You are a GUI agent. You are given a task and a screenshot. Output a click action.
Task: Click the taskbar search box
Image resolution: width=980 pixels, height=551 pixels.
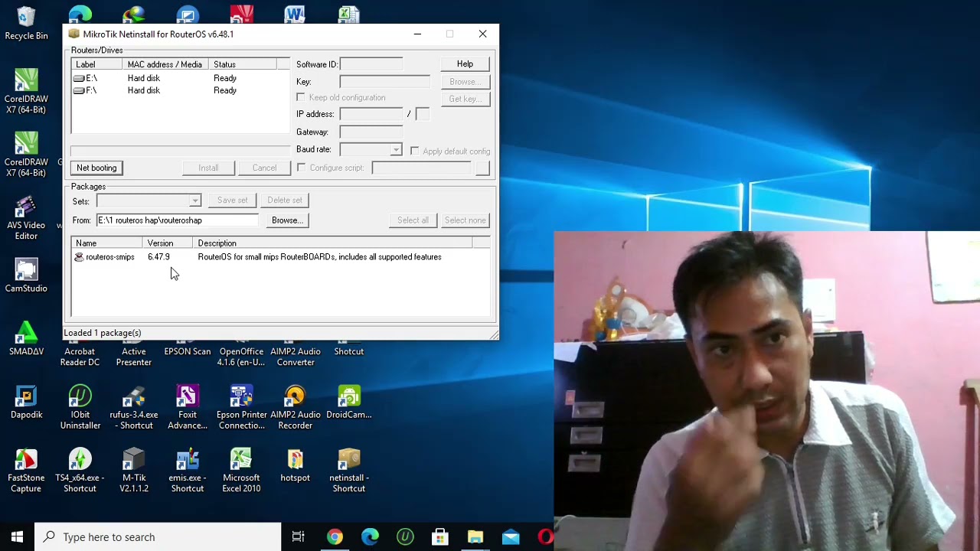[158, 536]
